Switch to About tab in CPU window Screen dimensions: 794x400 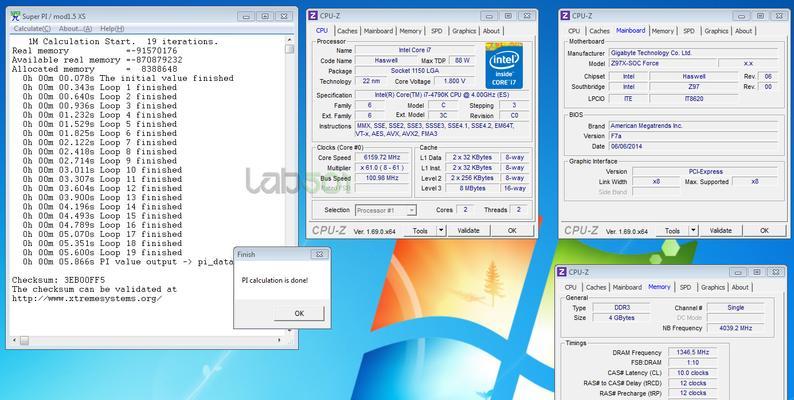[491, 31]
